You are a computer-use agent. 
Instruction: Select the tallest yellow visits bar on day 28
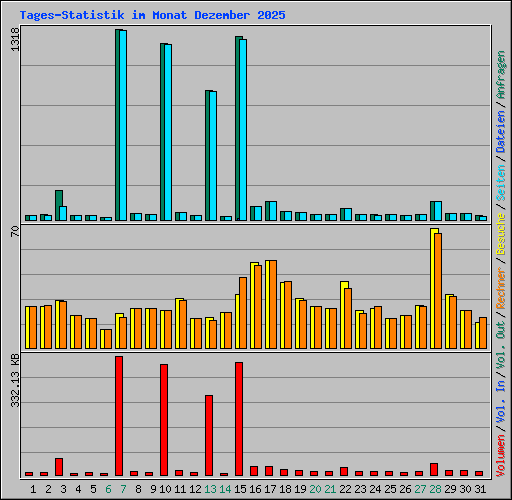(x=433, y=289)
